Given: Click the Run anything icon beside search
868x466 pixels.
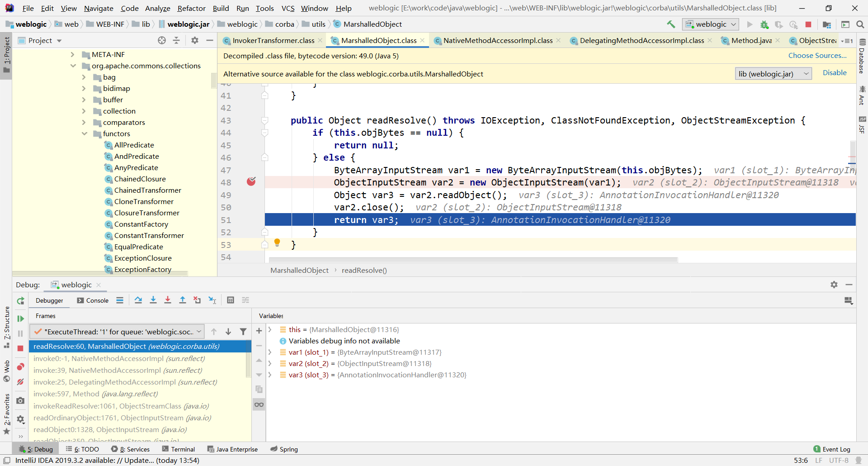Looking at the screenshot, I should point(845,24).
